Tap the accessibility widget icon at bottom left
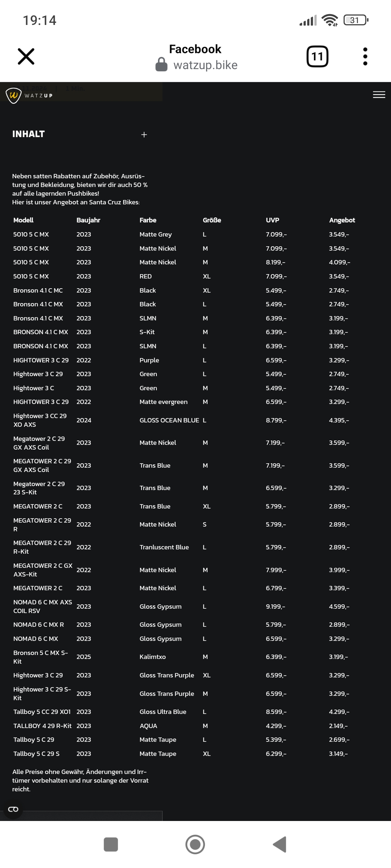This screenshot has width=391, height=868. pyautogui.click(x=13, y=809)
